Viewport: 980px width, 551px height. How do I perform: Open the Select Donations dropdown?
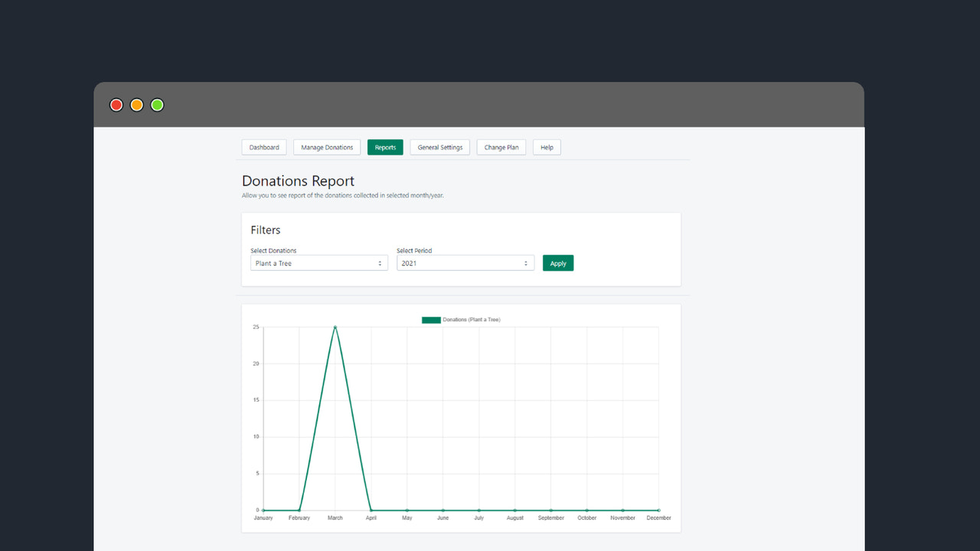pyautogui.click(x=318, y=262)
